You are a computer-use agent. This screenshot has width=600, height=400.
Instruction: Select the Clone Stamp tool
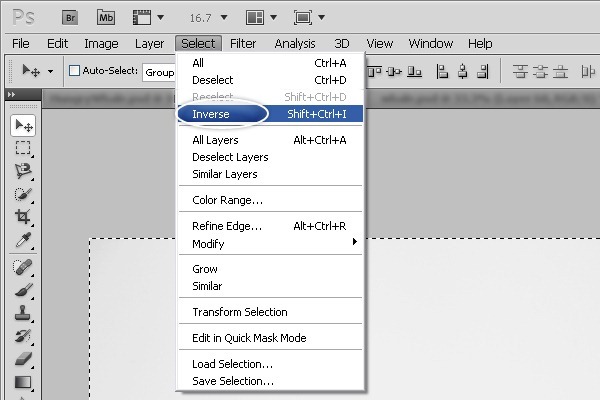[23, 313]
